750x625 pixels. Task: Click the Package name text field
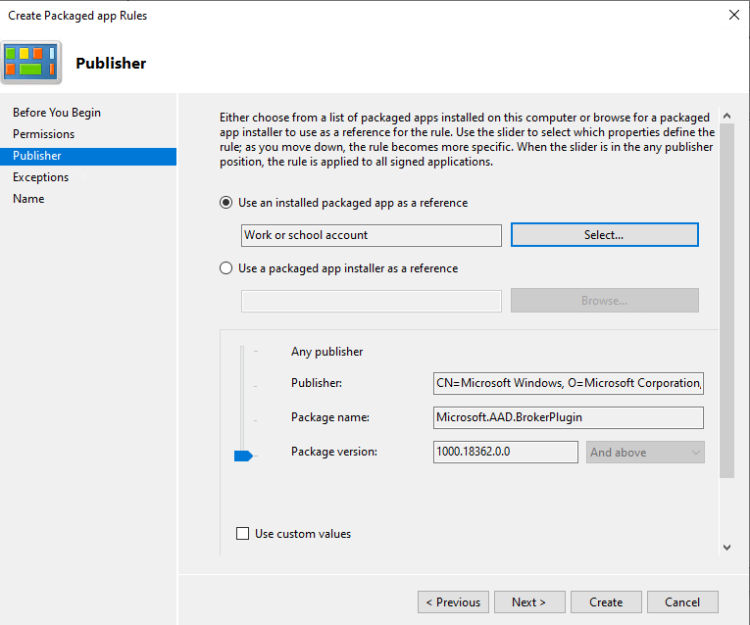pyautogui.click(x=568, y=418)
